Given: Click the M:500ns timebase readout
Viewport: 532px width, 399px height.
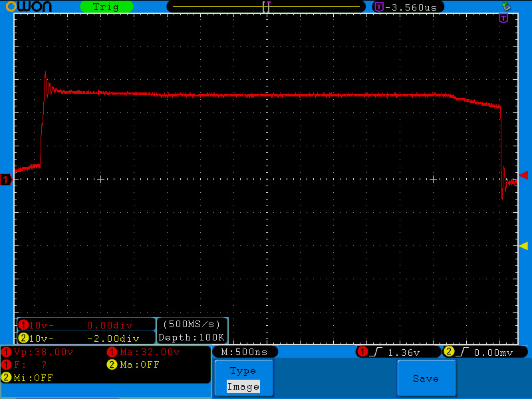Looking at the screenshot, I should [244, 352].
